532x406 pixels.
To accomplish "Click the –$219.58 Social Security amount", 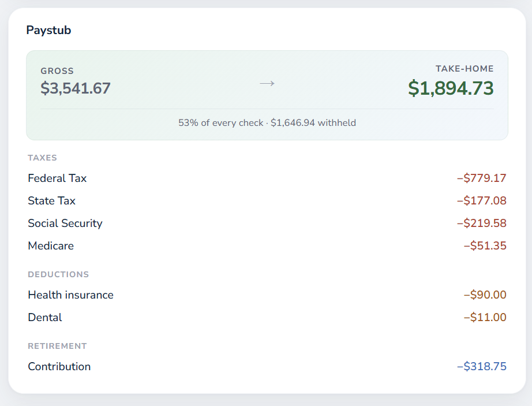I will (482, 224).
